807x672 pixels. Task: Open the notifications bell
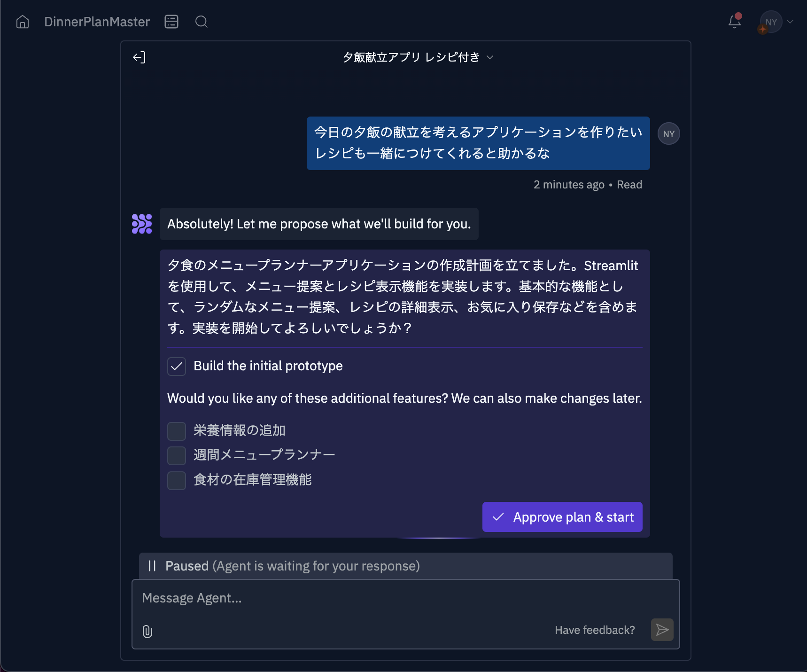coord(734,22)
